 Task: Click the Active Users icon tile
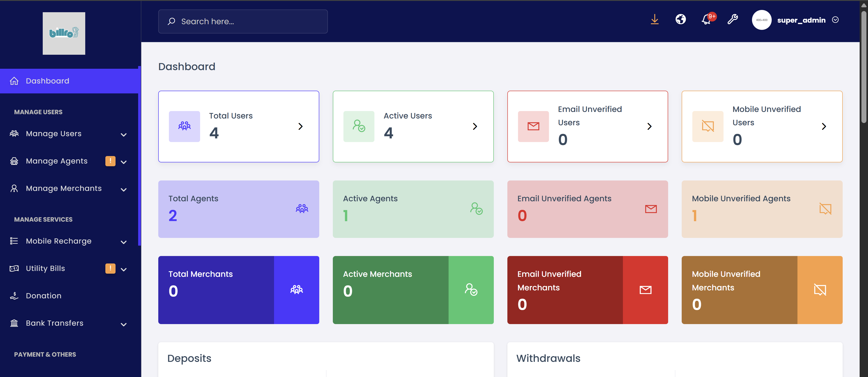[359, 126]
